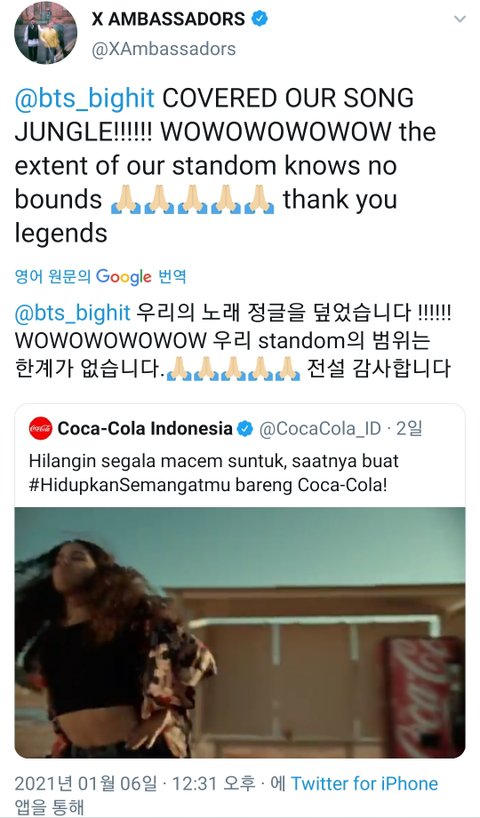Viewport: 480px width, 818px height.
Task: Click the verified badge next to X AMBASSADORS
Action: (x=259, y=19)
